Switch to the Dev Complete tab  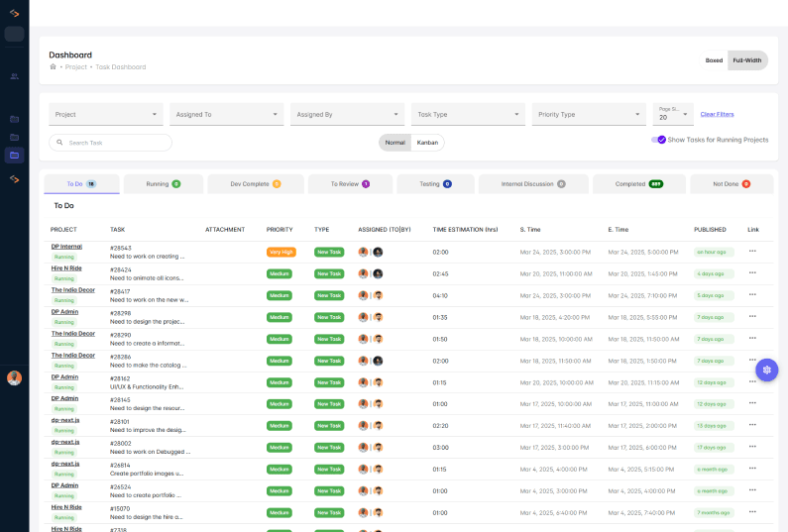(255, 184)
